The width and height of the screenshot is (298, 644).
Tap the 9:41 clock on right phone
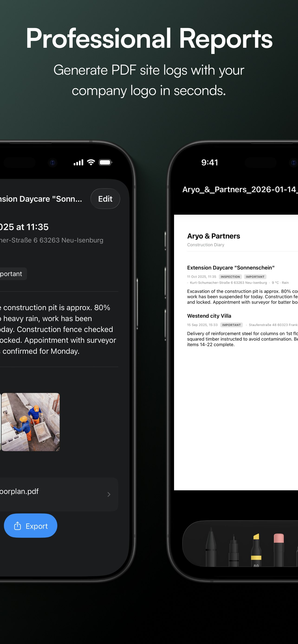click(210, 163)
